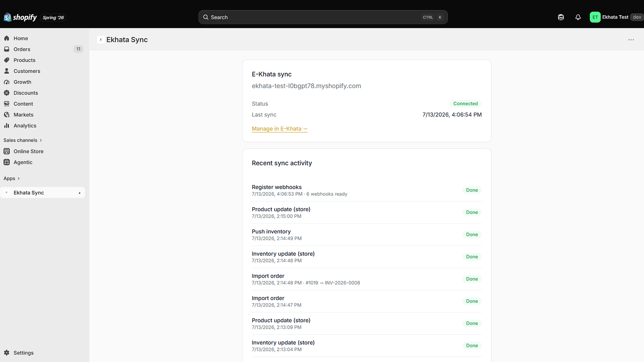This screenshot has width=644, height=362.
Task: Open notifications bell
Action: click(x=578, y=17)
